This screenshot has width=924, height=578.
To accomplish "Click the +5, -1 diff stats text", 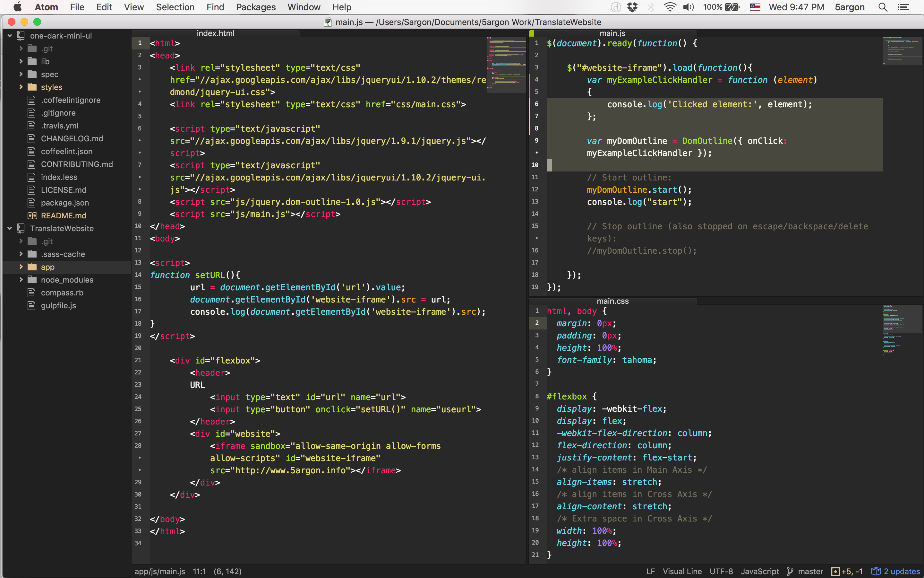I will click(x=852, y=572).
